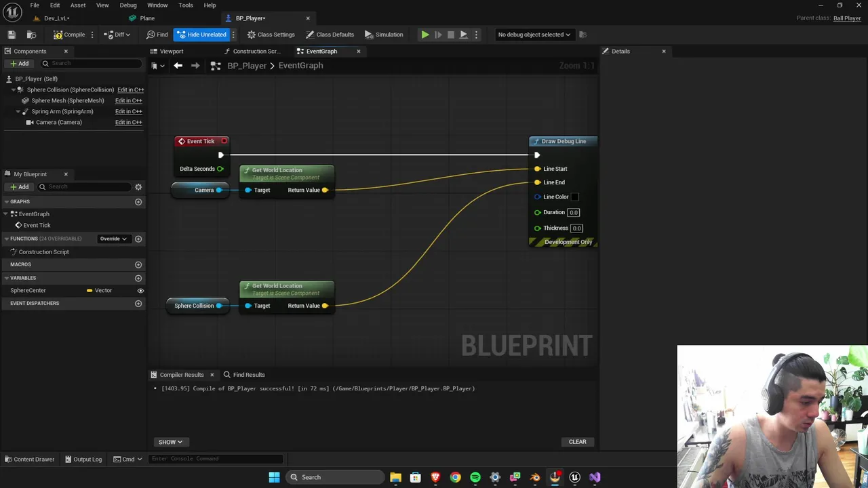Switch to the Plane tab
868x488 pixels.
[147, 18]
